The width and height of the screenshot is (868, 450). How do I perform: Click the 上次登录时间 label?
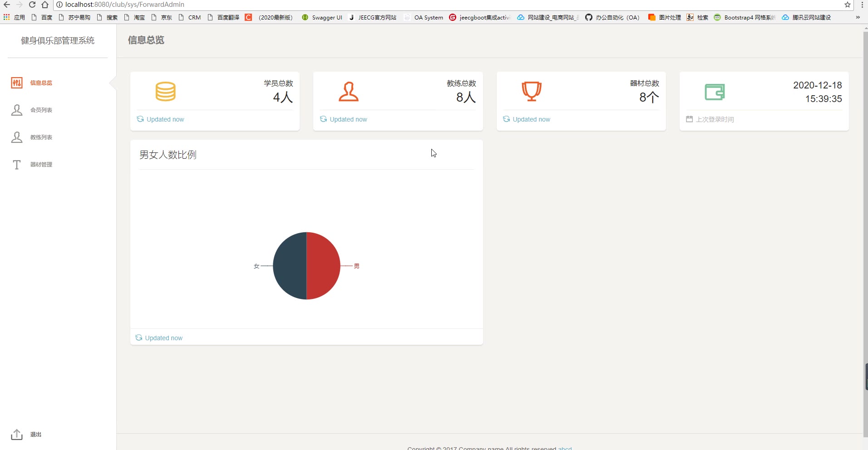tap(715, 119)
